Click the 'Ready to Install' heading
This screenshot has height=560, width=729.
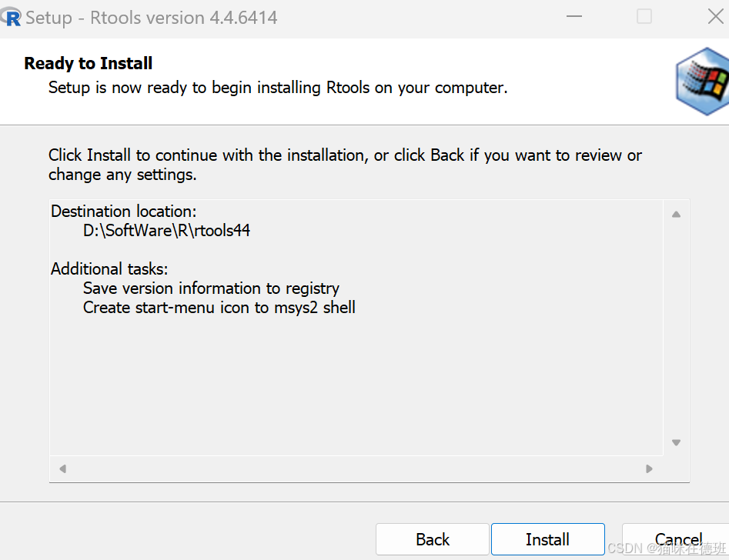(89, 63)
